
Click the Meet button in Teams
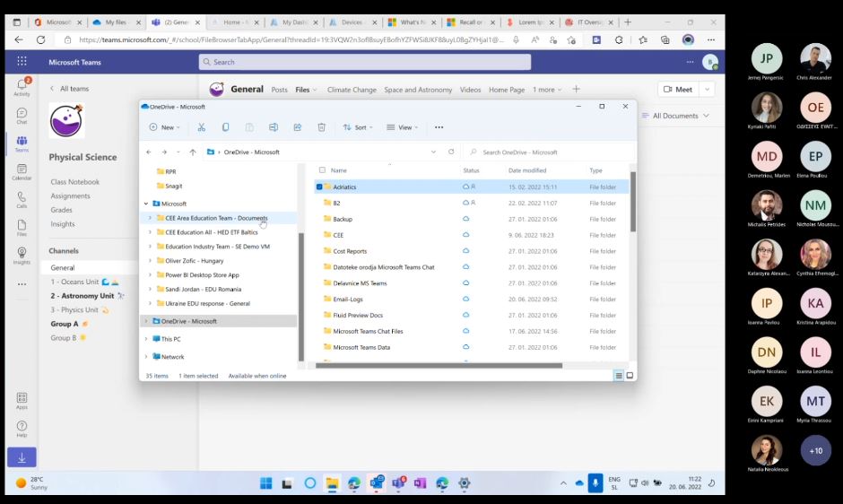point(677,90)
